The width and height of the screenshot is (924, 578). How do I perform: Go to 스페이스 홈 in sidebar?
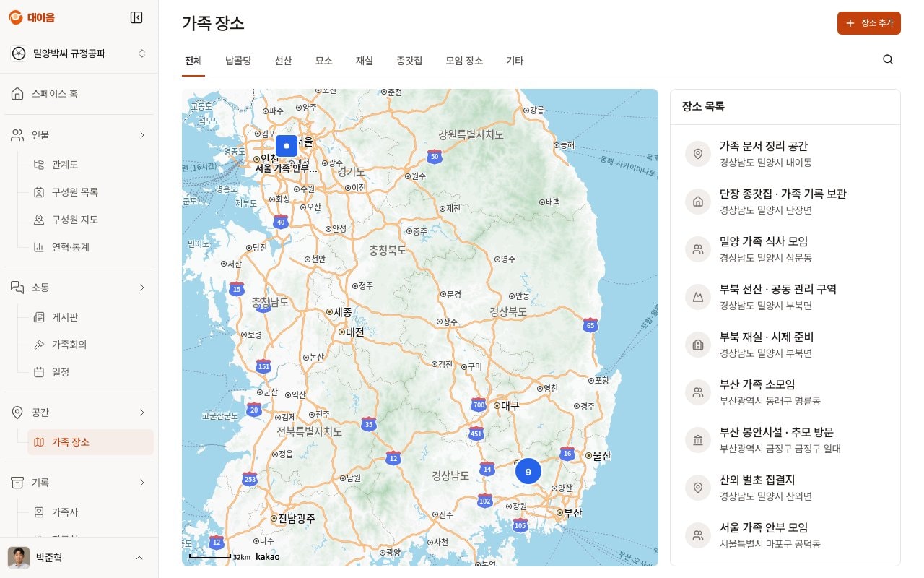[79, 94]
